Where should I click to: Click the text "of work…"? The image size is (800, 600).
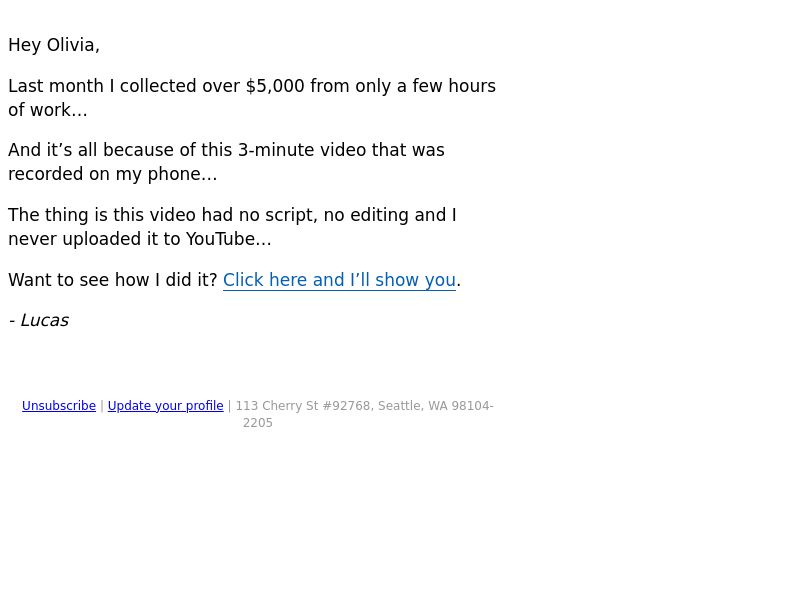point(48,110)
